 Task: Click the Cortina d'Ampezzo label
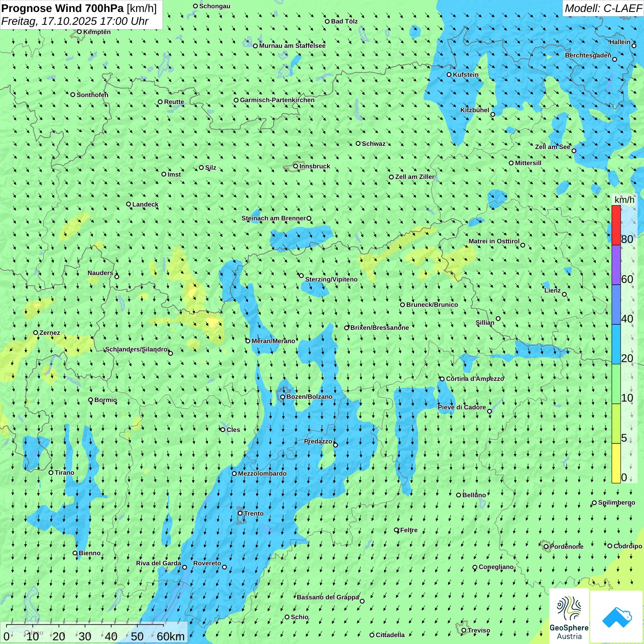[x=475, y=379]
